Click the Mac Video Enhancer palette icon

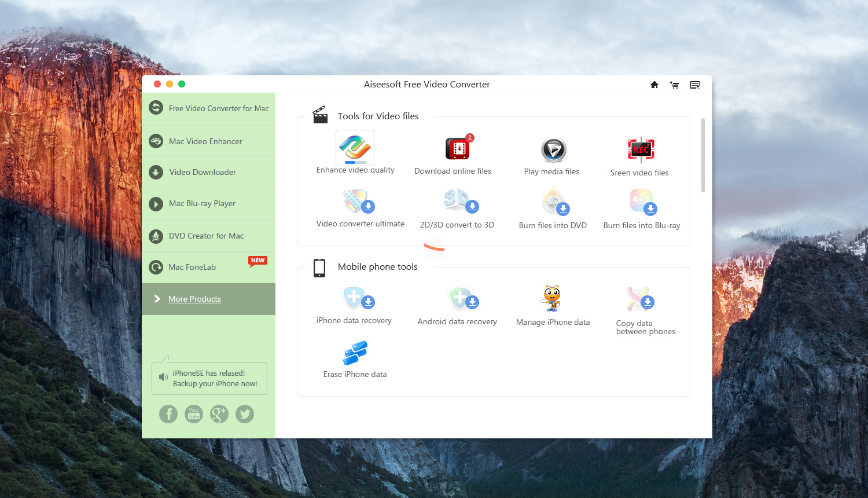point(156,141)
